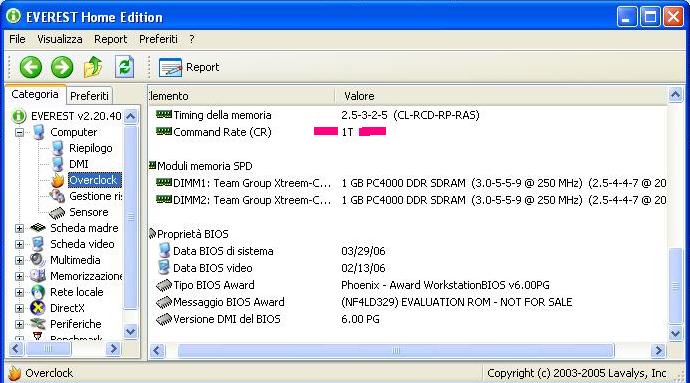Expand the Memorizzazione tree node

point(19,276)
